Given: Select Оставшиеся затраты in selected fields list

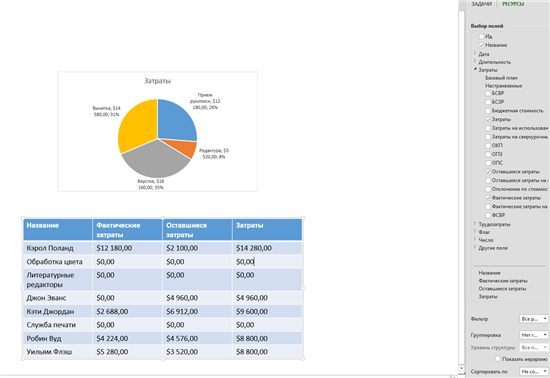Looking at the screenshot, I should click(502, 289).
